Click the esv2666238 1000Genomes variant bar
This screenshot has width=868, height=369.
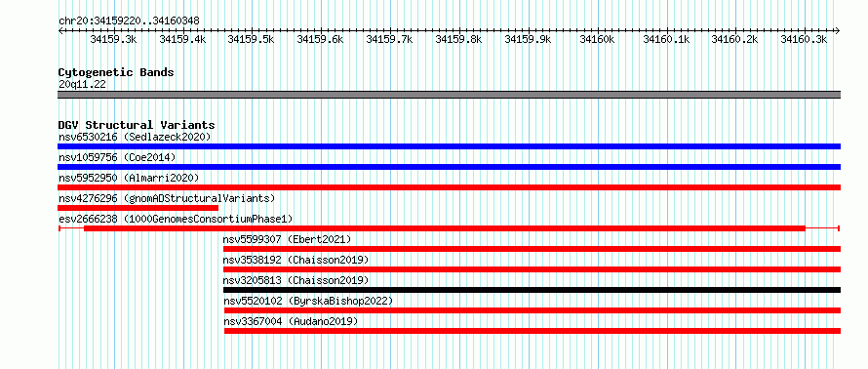449,228
